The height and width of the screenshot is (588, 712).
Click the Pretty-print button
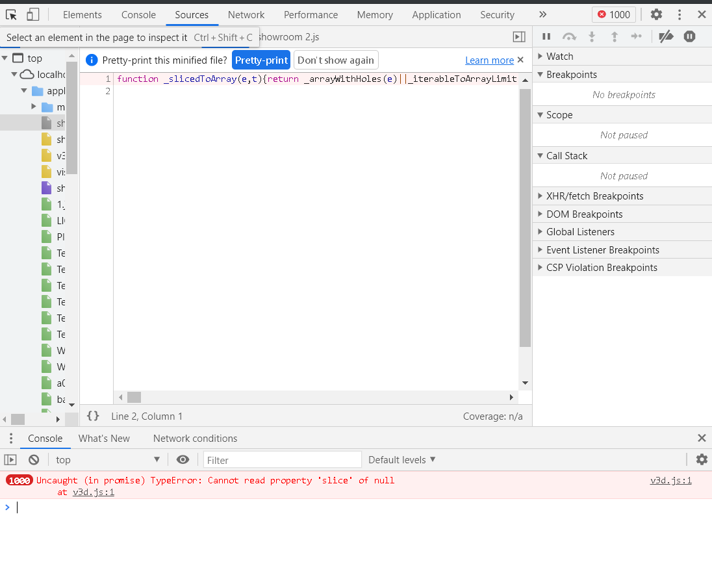pos(261,60)
